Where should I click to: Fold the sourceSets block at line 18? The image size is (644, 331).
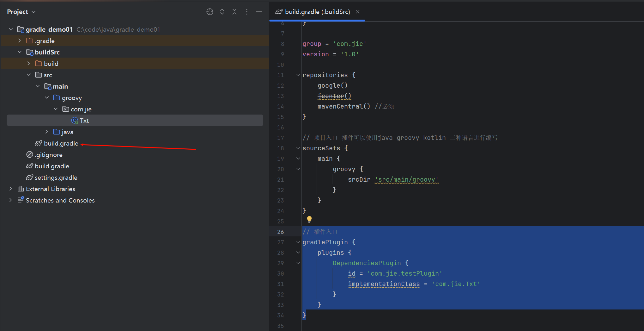[x=298, y=148]
